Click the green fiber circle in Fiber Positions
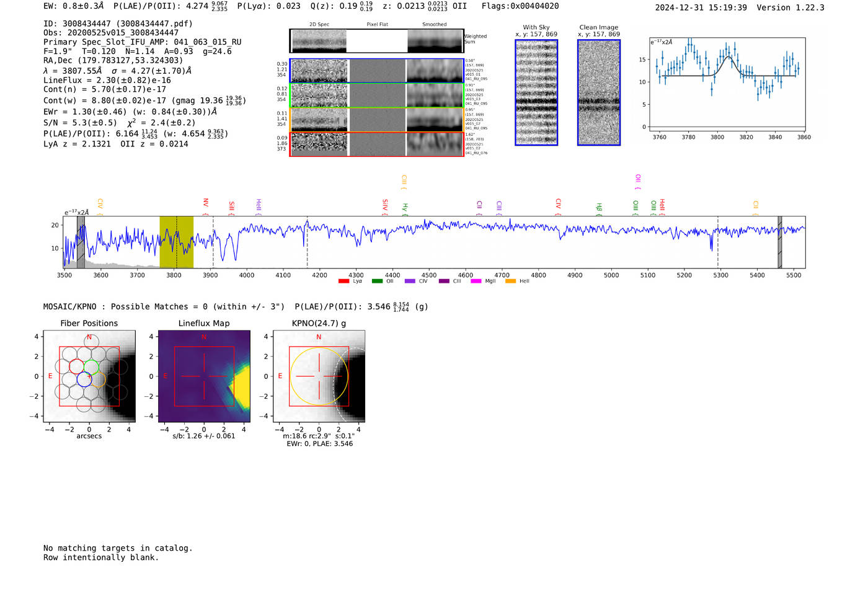868x591 pixels. pyautogui.click(x=91, y=367)
